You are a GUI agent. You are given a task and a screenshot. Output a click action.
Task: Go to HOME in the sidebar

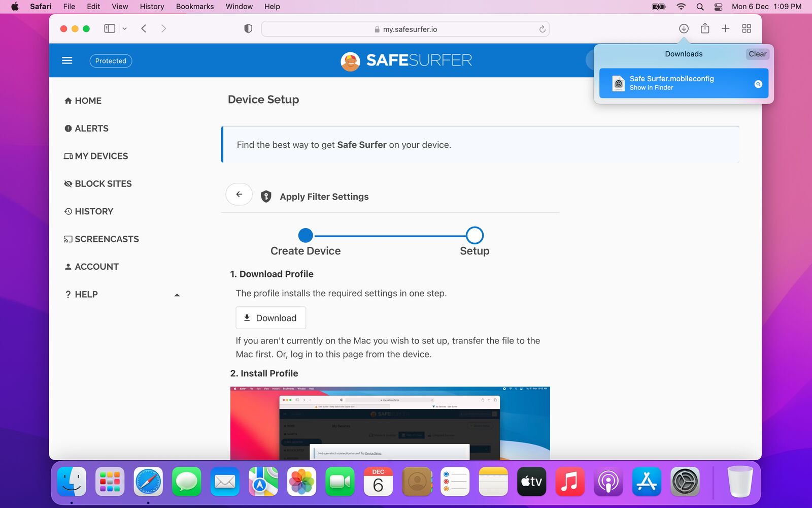pyautogui.click(x=83, y=101)
